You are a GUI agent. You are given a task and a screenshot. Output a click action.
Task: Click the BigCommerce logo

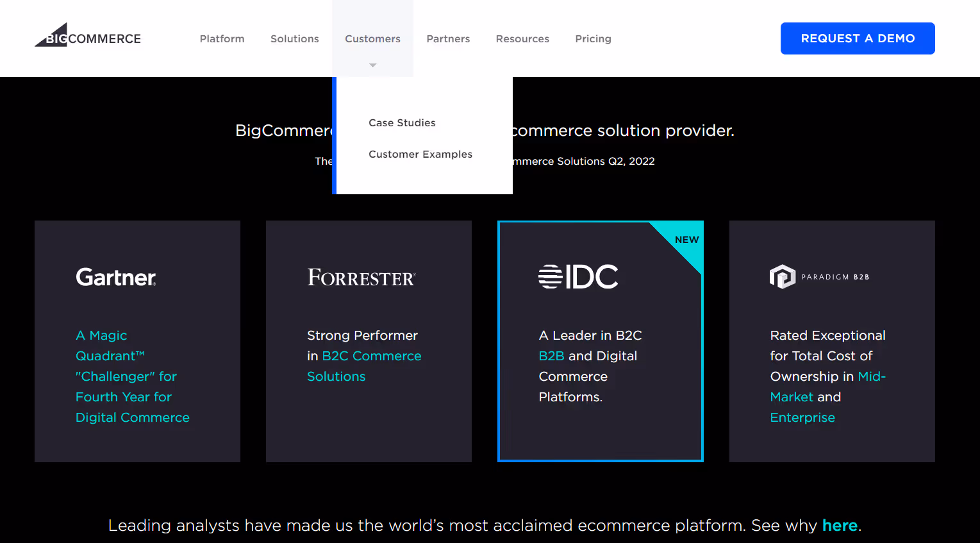click(87, 35)
